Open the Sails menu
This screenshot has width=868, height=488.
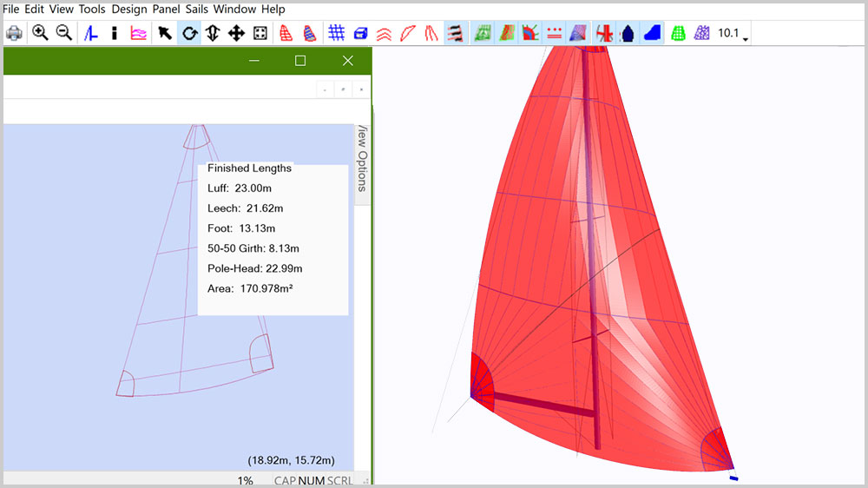click(197, 10)
